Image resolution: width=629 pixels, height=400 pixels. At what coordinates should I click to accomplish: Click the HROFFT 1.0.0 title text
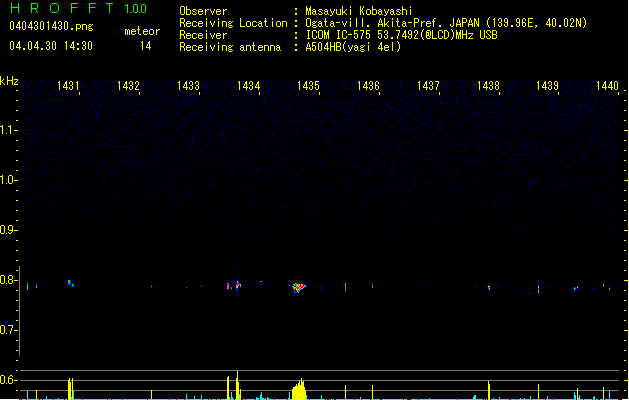coord(78,8)
